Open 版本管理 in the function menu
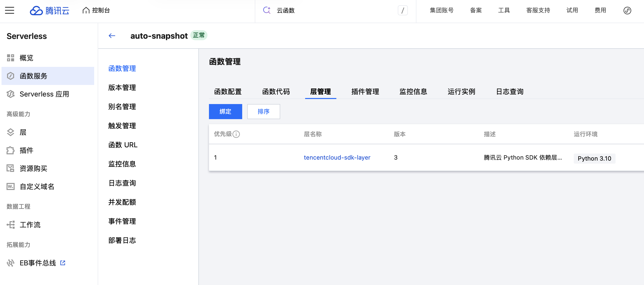Screen dimensions: 644x285 122,87
